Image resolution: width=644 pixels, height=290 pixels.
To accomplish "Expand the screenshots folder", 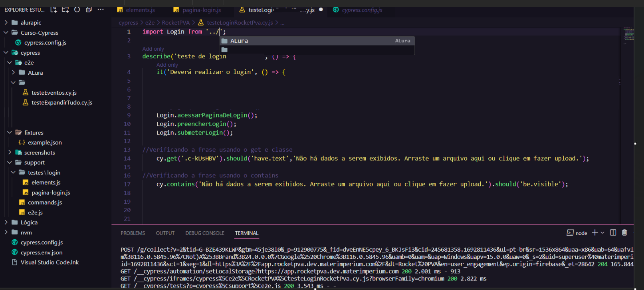I will pos(10,152).
